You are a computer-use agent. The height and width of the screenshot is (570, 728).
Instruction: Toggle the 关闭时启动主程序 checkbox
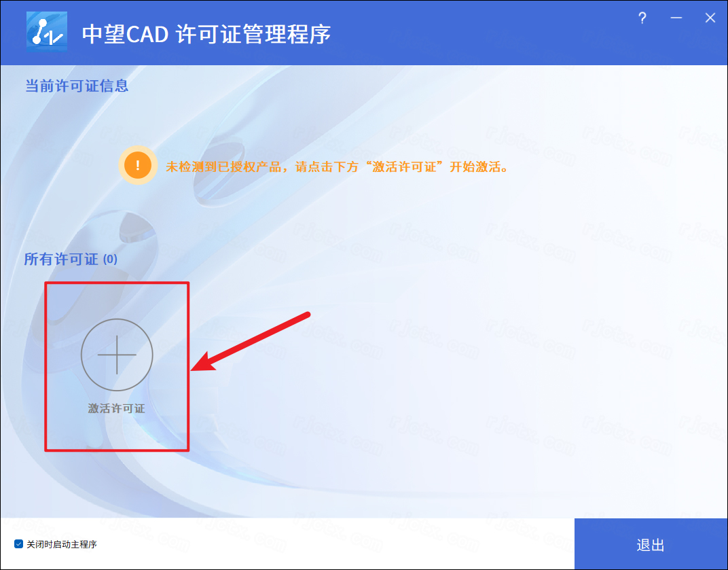(18, 544)
